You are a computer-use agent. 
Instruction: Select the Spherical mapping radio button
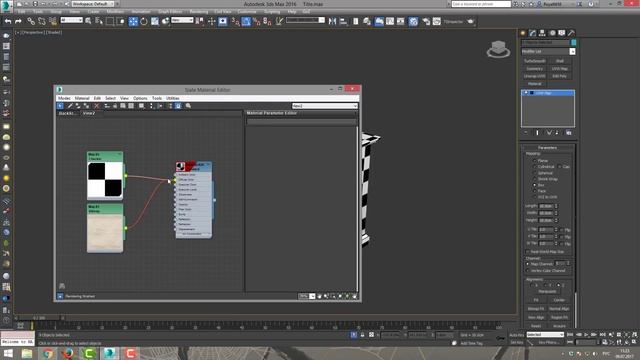pos(535,173)
